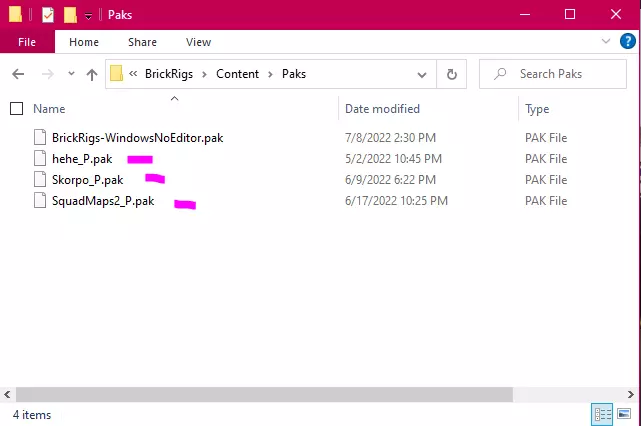Switch to the Home ribbon tab
Screen dimensions: 641x426
[x=84, y=42]
